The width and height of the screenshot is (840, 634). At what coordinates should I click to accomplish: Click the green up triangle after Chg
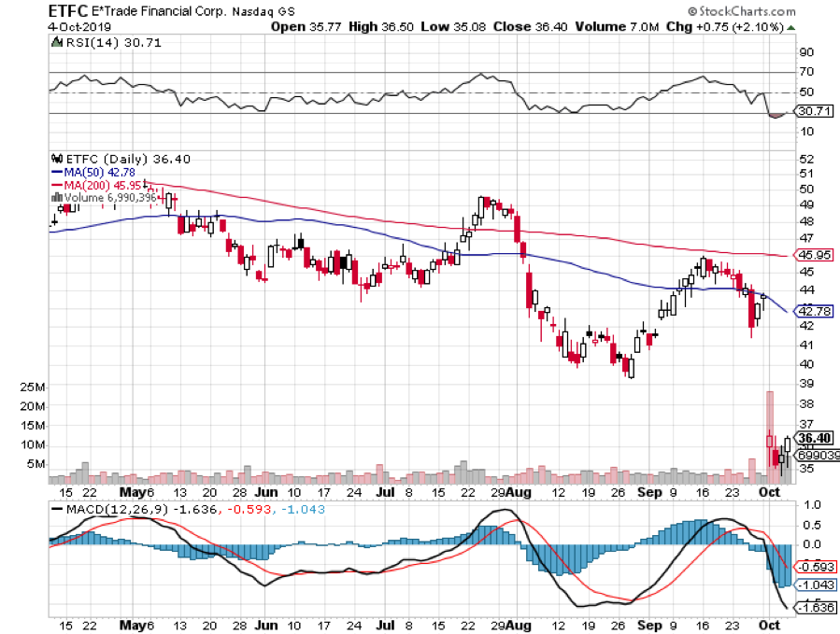790,27
